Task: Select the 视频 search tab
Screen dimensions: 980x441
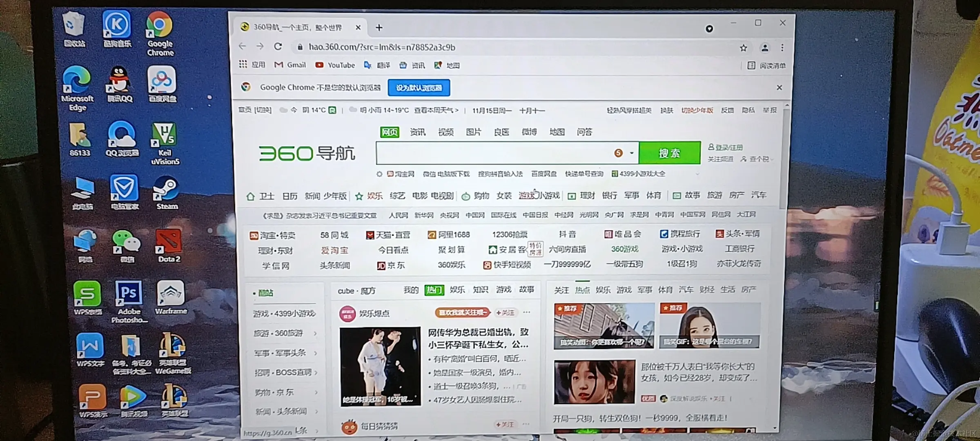Action: click(445, 132)
